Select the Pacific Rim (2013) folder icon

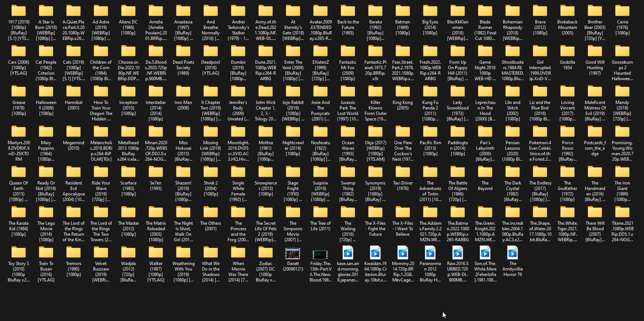point(430,132)
